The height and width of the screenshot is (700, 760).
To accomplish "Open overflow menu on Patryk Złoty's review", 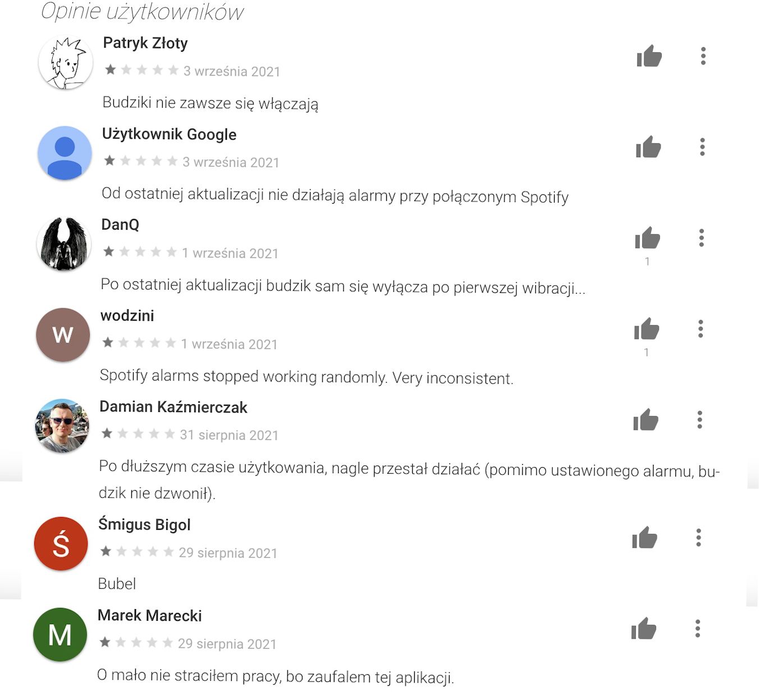I will [703, 56].
